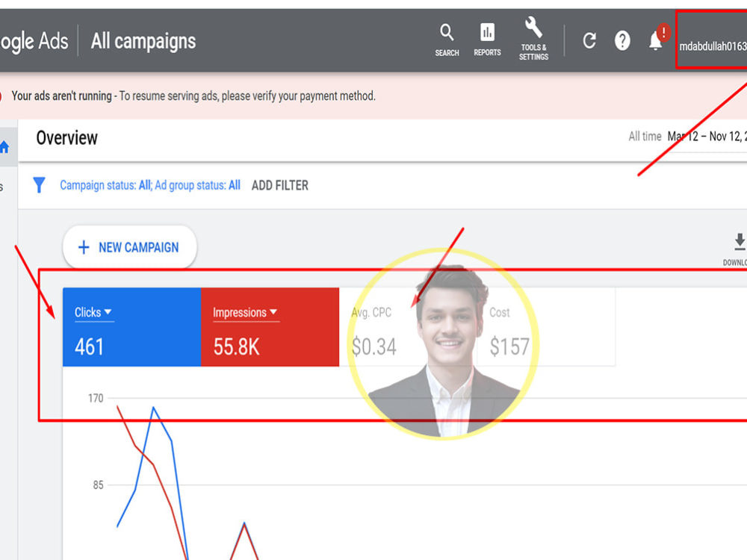Screen dimensions: 747x560
Task: Click the New Campaign button
Action: (129, 247)
